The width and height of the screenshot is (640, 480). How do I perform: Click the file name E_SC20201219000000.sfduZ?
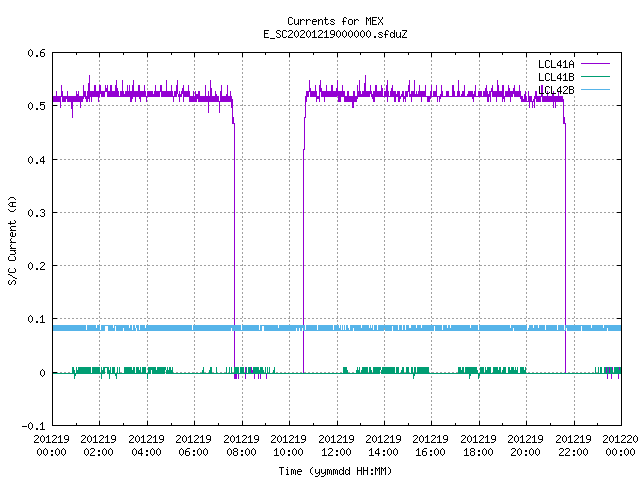point(335,34)
